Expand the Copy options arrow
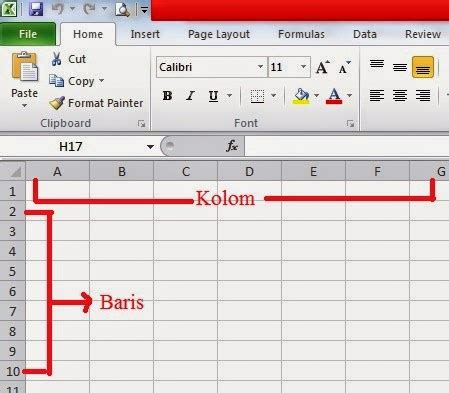The height and width of the screenshot is (393, 449). (x=101, y=81)
